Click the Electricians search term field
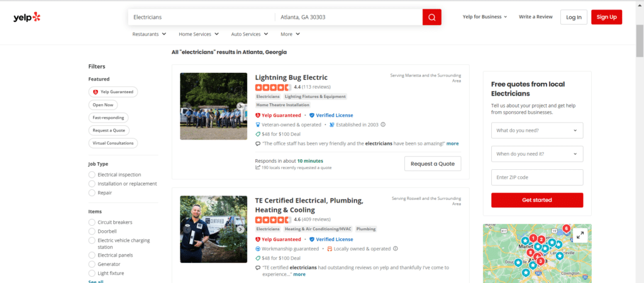 pyautogui.click(x=201, y=17)
